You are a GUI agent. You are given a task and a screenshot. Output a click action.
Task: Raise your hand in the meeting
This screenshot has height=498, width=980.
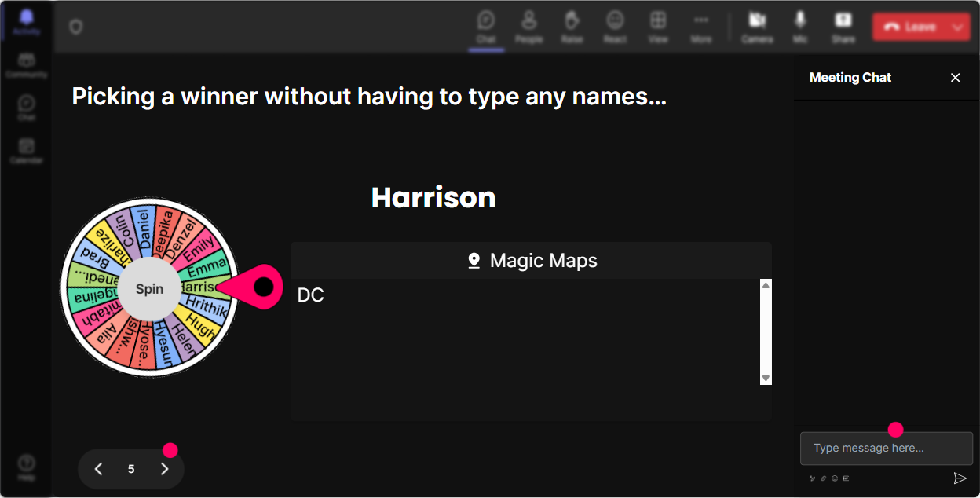click(572, 27)
